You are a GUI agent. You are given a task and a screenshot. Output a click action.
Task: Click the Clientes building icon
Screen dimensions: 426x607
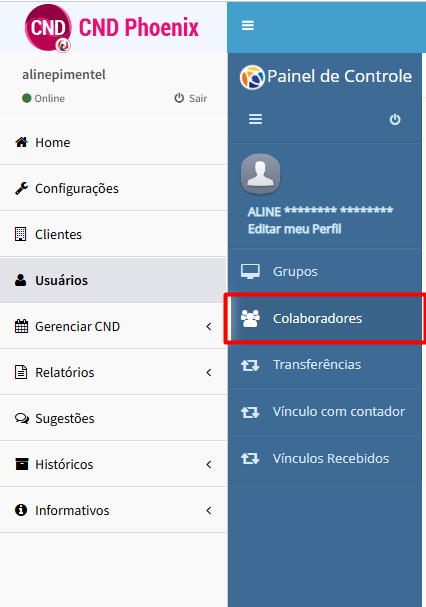(21, 234)
